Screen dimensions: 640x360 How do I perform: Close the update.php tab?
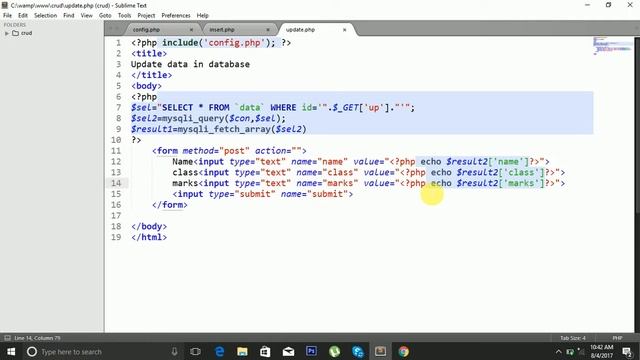344,30
